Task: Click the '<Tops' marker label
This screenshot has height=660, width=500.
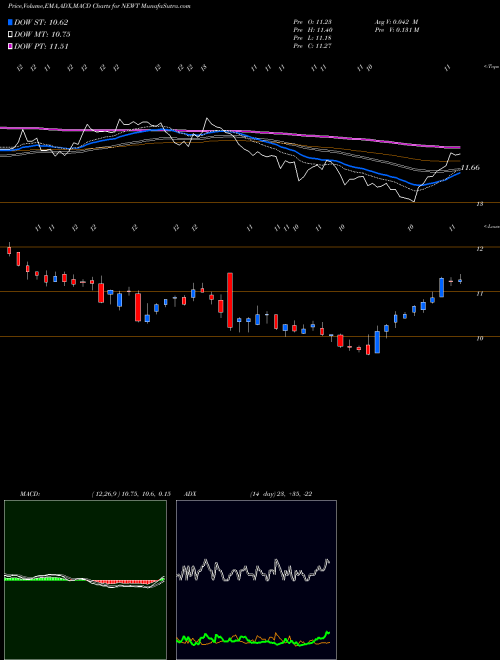Action: coord(491,67)
